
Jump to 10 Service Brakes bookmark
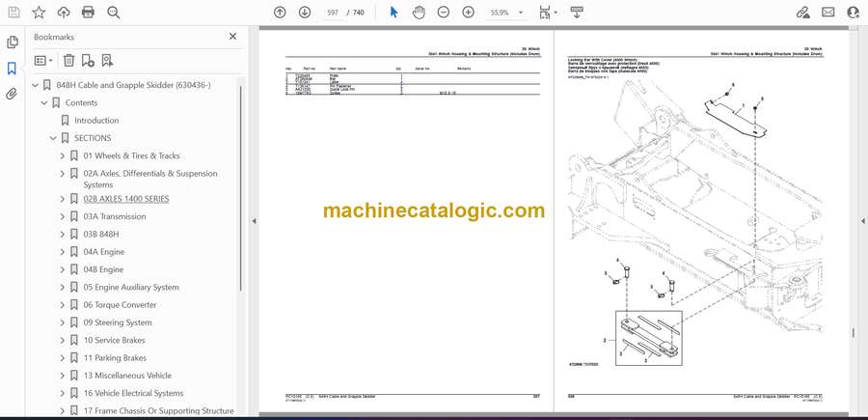point(114,340)
